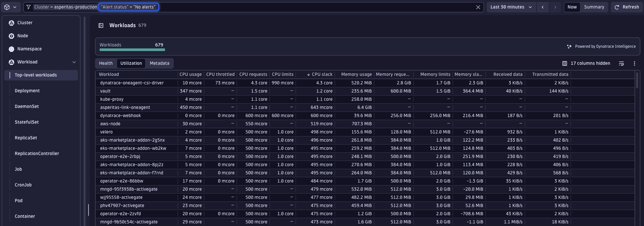
Task: Select operator-e2e-86bbw workload
Action: tap(122, 181)
